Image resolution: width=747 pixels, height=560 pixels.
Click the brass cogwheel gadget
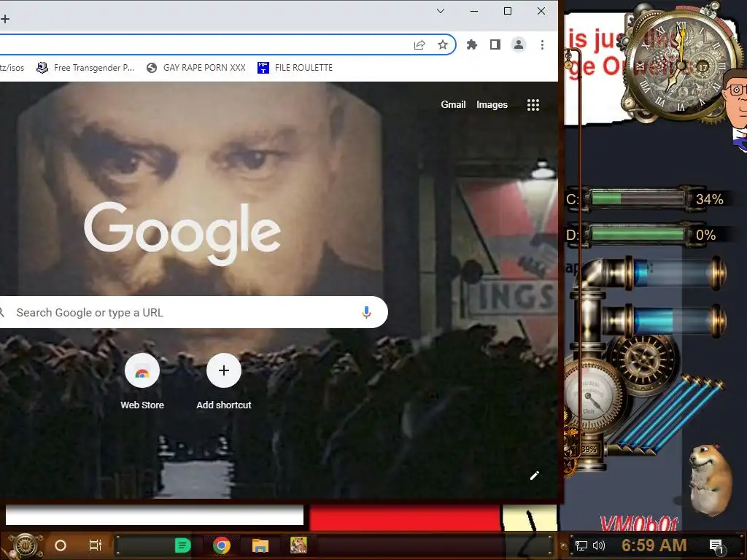644,361
